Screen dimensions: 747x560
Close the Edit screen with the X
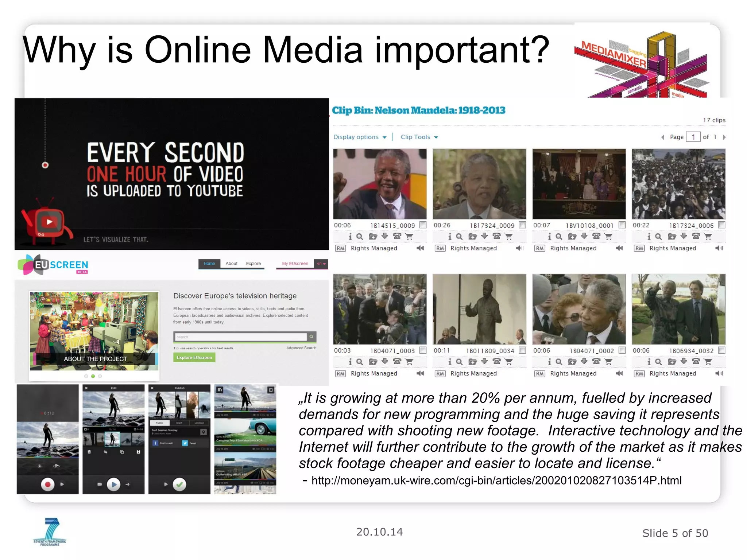[86, 388]
